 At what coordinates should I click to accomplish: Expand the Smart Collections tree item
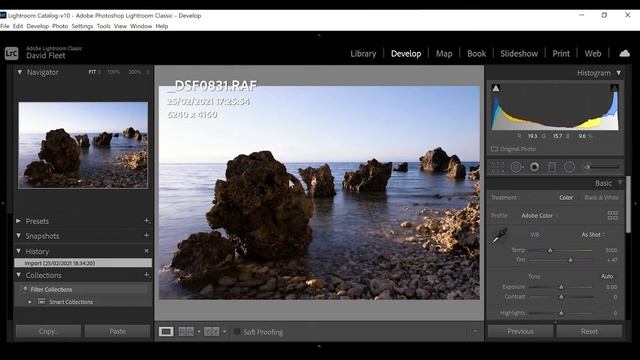point(30,302)
